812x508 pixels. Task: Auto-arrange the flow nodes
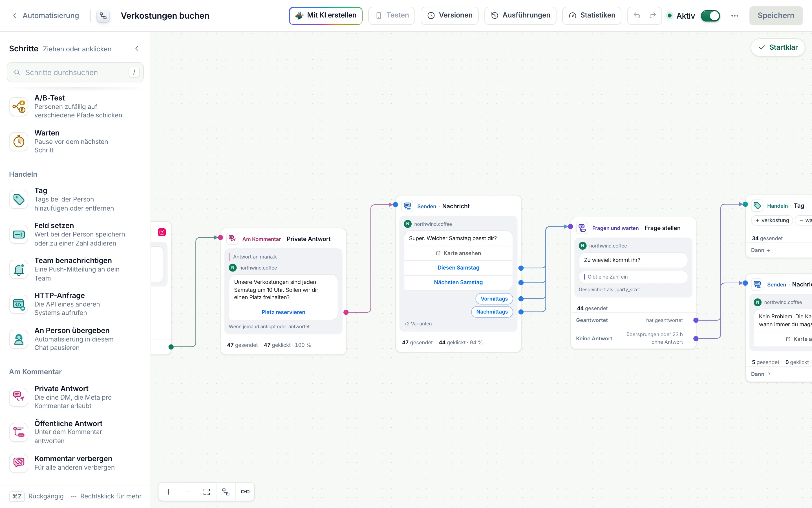click(x=226, y=492)
